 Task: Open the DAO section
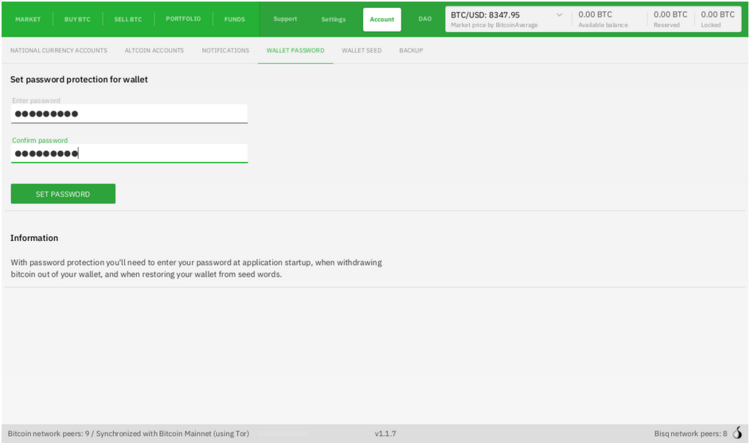425,19
